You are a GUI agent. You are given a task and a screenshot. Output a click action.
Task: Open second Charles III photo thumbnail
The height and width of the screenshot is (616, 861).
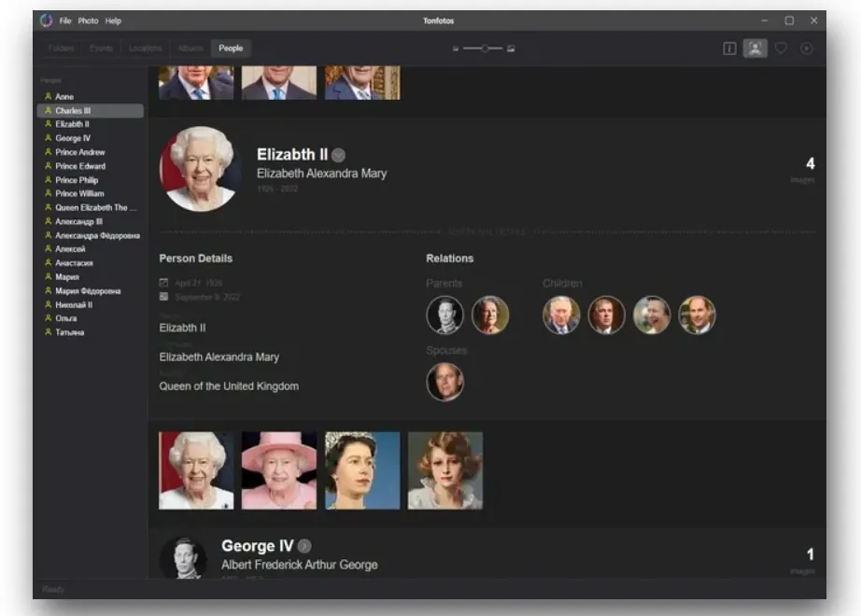pos(279,83)
